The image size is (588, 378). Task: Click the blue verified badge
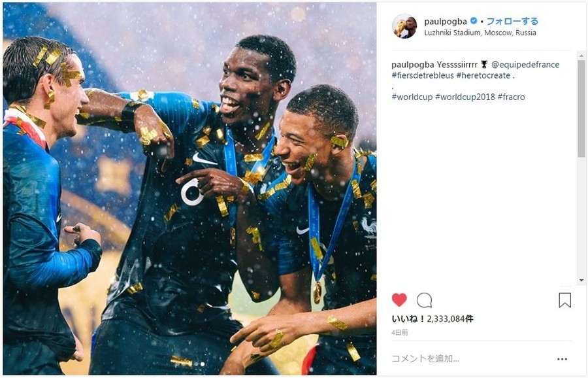pyautogui.click(x=474, y=21)
